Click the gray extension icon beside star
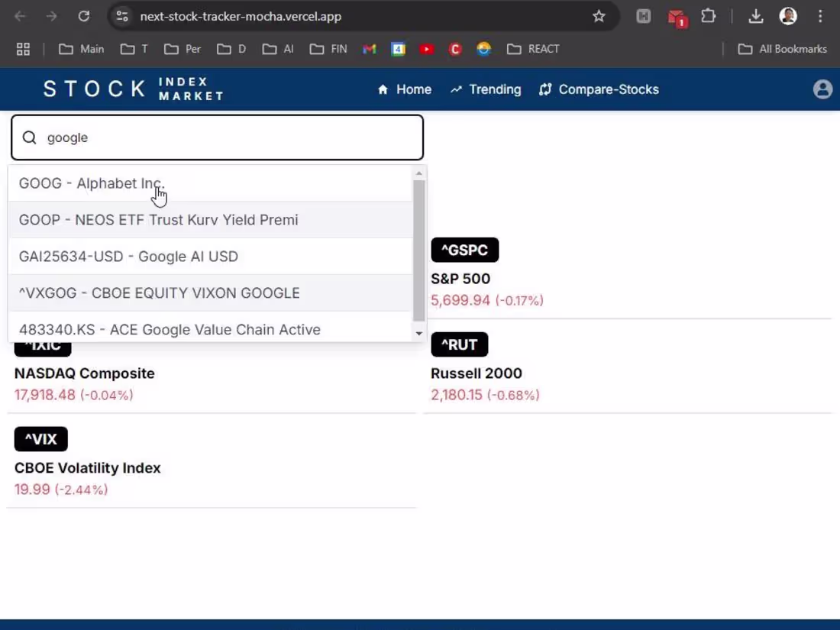 (x=644, y=16)
